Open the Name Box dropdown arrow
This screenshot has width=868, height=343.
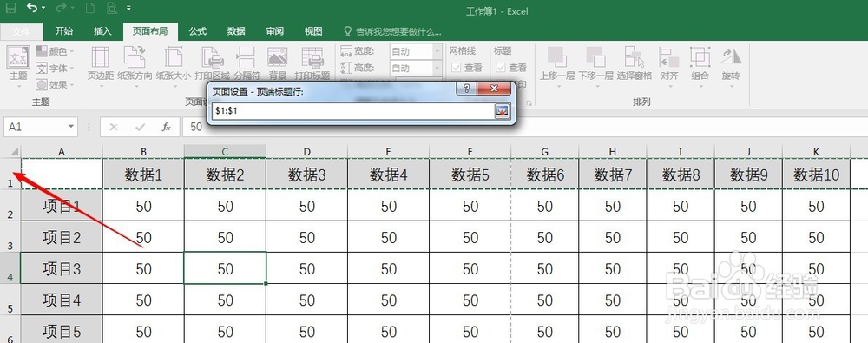[x=71, y=127]
